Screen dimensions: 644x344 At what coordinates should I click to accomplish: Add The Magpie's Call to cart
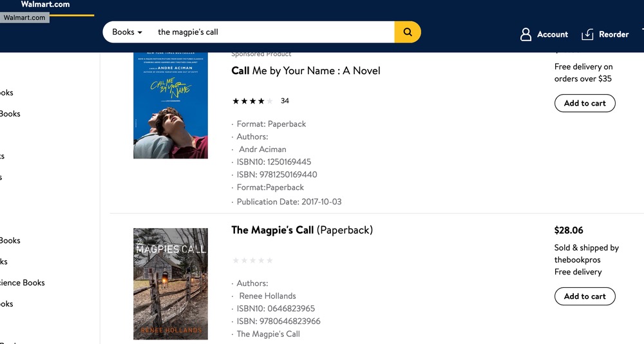(x=585, y=296)
